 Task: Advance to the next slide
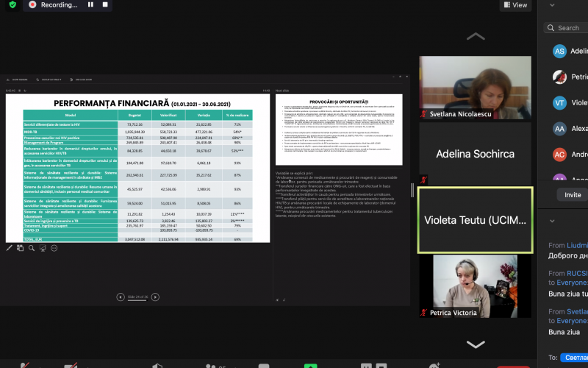[x=155, y=297]
